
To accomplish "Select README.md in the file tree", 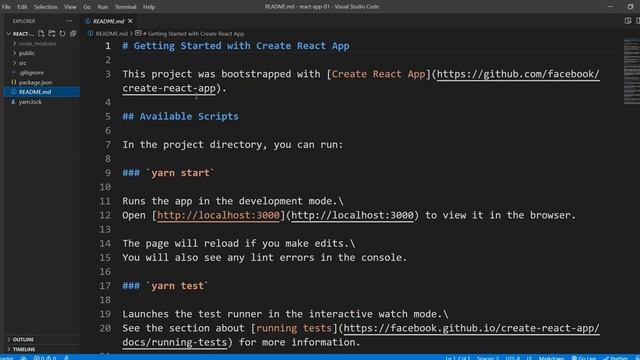I will tap(42, 92).
